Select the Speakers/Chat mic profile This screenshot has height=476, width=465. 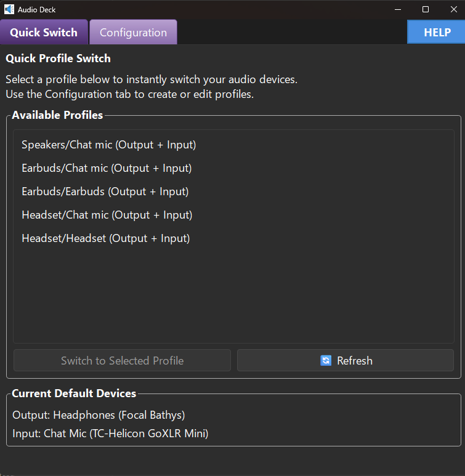pos(108,145)
